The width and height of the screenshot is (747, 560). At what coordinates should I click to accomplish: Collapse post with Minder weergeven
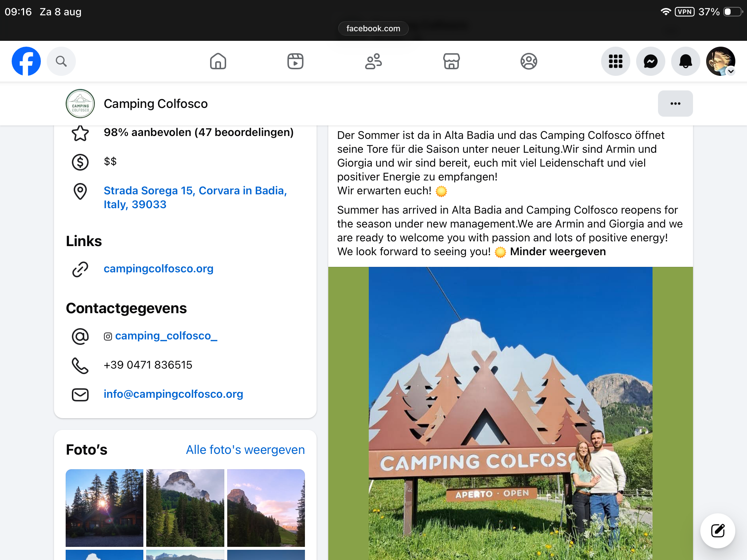coord(558,252)
